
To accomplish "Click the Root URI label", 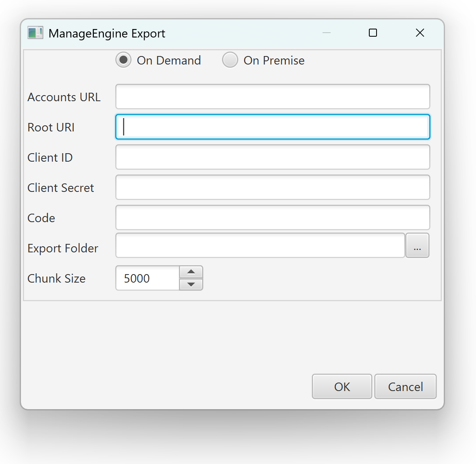I will pyautogui.click(x=51, y=127).
